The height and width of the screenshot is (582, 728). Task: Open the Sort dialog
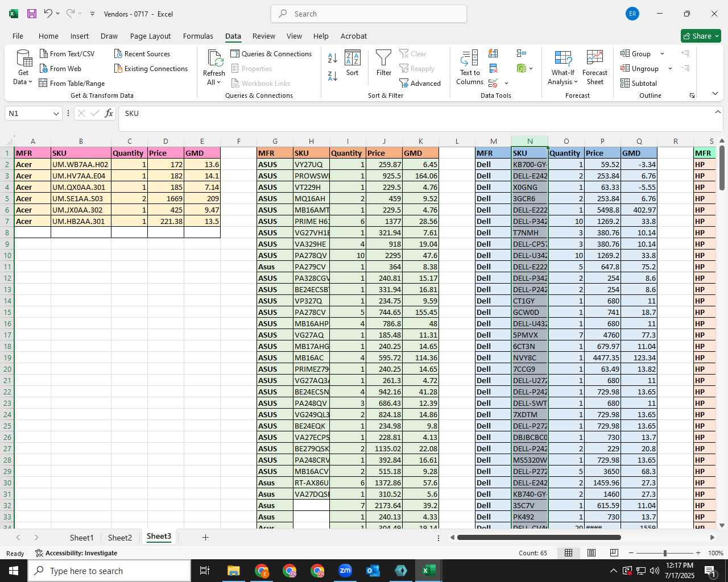[353, 63]
